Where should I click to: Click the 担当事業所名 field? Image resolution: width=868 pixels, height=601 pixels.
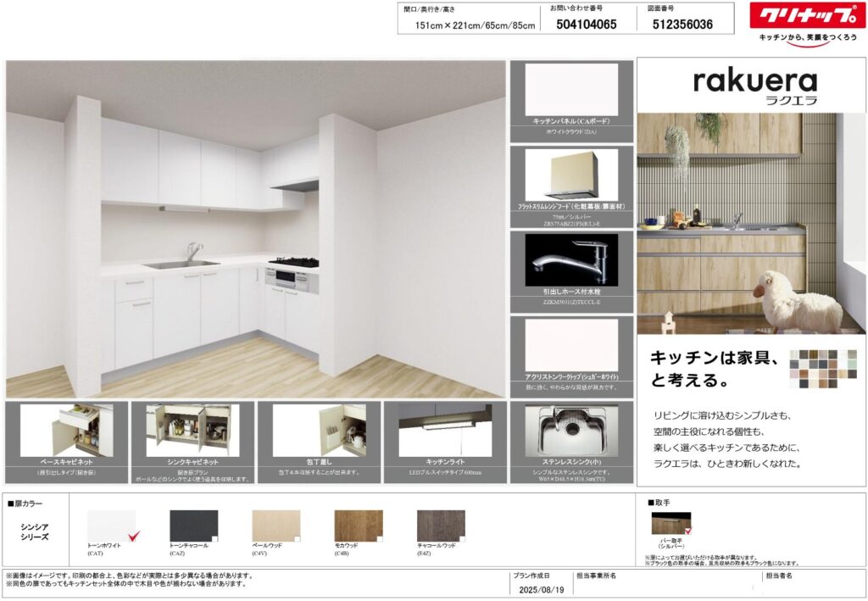point(665,586)
